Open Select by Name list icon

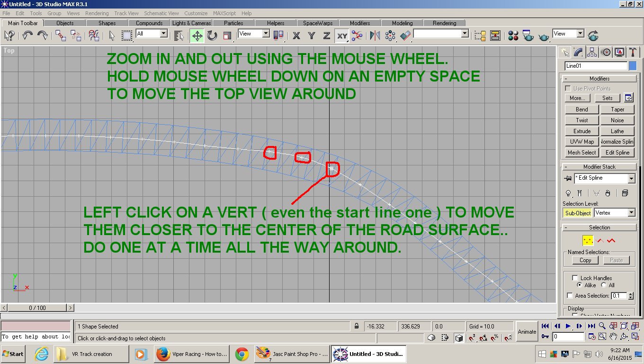pyautogui.click(x=179, y=36)
